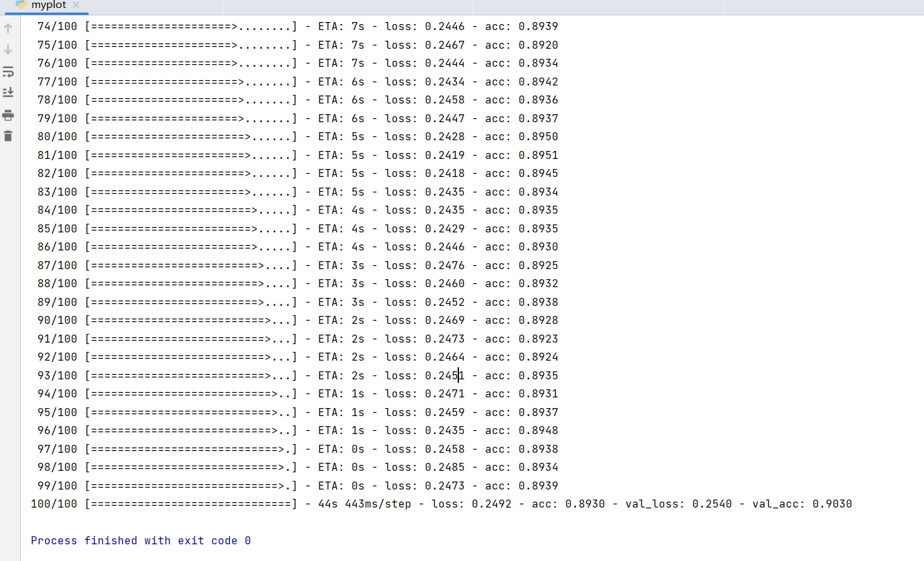Click the loss value 0.2467 on step 75

point(445,45)
